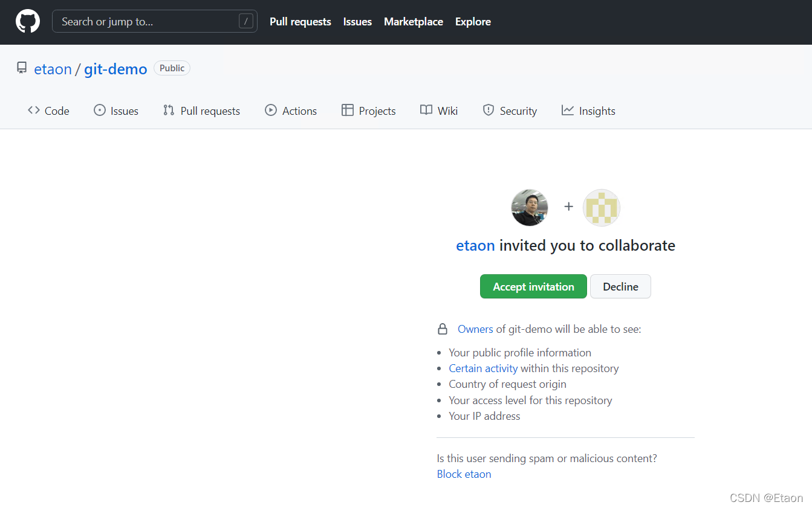Screen dimensions: 812x508
Task: Click the Code brackets icon
Action: 34,111
